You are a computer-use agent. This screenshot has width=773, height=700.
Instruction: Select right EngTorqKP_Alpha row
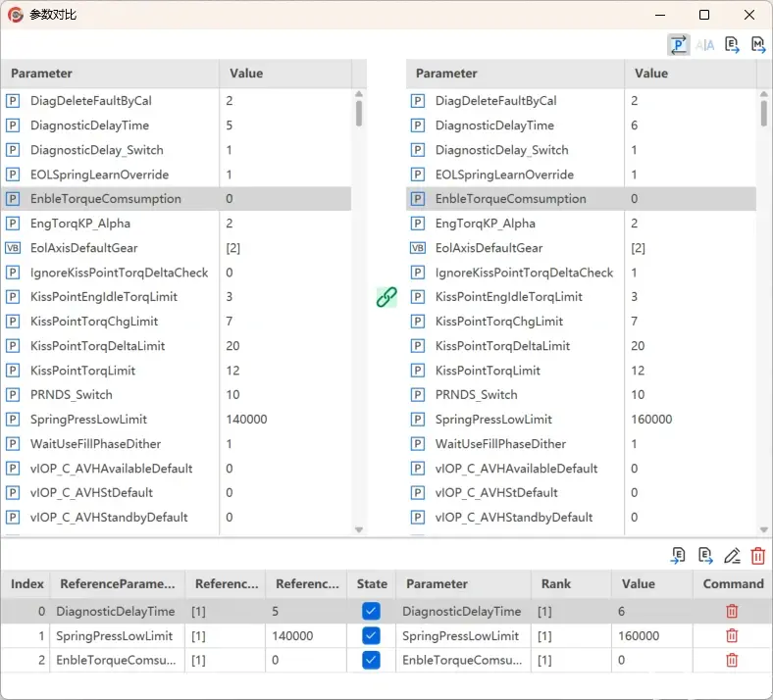(x=582, y=224)
